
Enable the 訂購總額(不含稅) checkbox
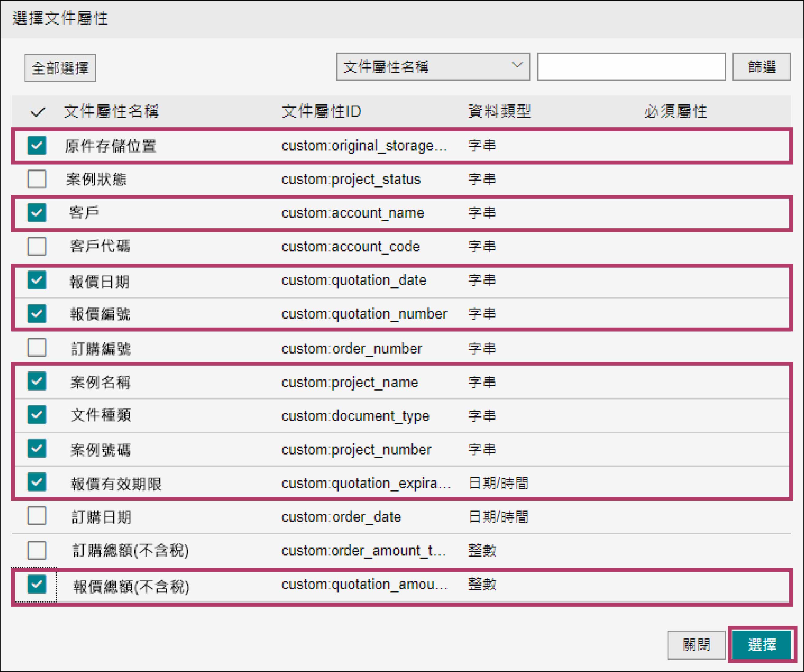point(37,550)
